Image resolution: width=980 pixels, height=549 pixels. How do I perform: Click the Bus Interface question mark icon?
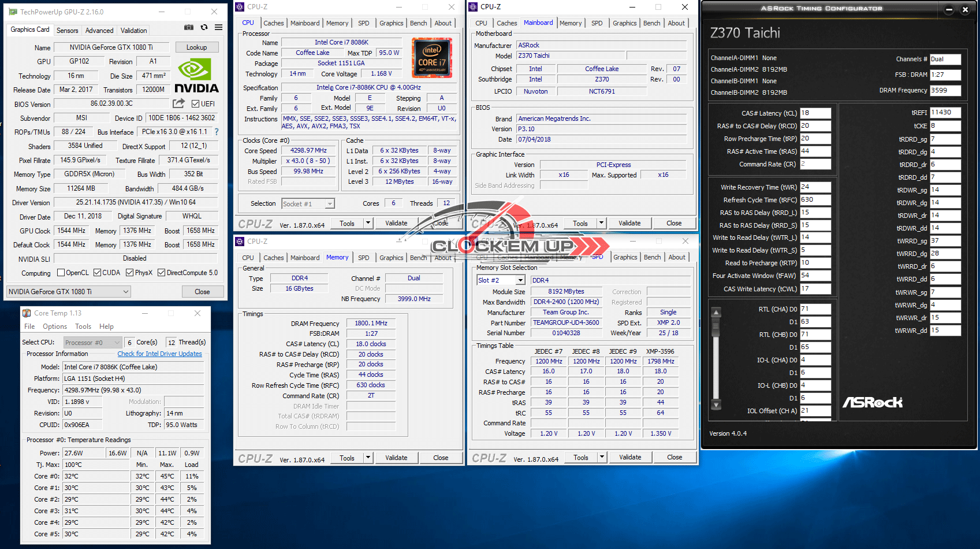(217, 132)
